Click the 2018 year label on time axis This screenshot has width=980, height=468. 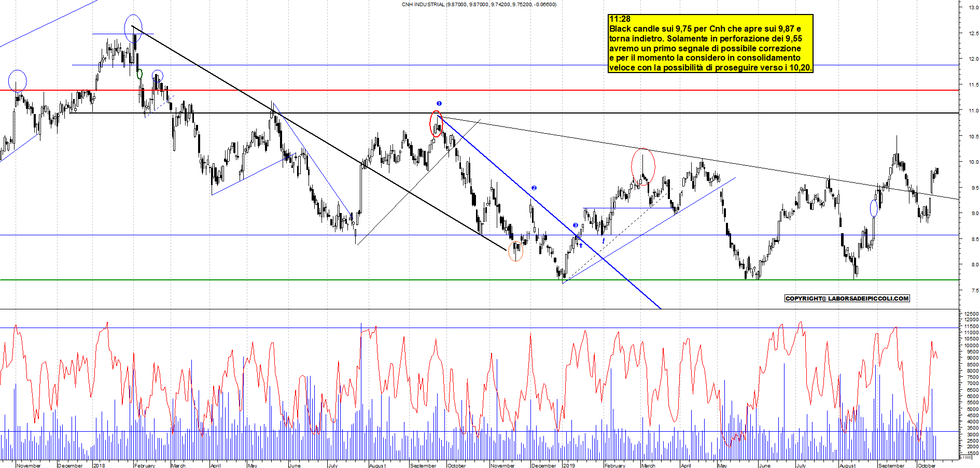pos(100,465)
